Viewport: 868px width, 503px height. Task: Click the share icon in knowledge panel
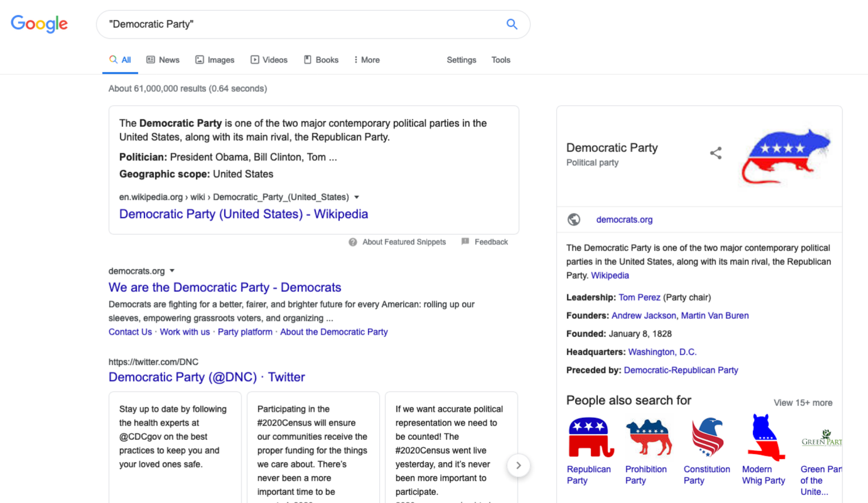click(x=716, y=153)
